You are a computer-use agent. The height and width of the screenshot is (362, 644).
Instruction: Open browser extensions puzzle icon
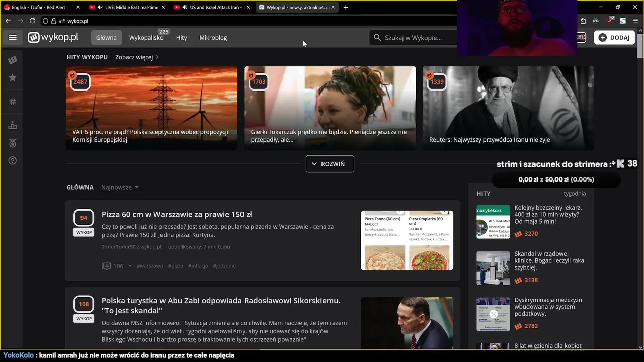pos(583,21)
